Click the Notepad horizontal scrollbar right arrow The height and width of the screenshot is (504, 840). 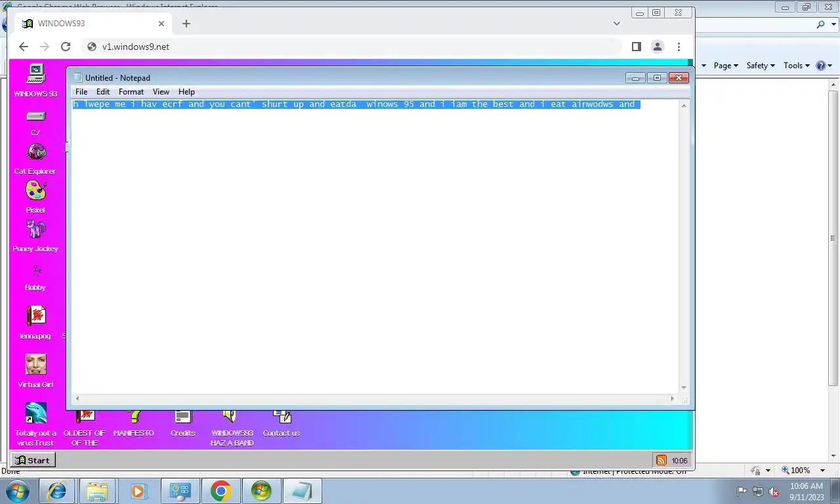coord(672,398)
